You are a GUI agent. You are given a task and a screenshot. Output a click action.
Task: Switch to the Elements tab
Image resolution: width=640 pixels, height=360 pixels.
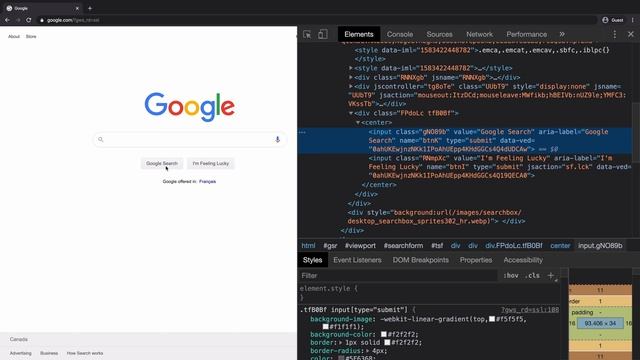point(359,34)
